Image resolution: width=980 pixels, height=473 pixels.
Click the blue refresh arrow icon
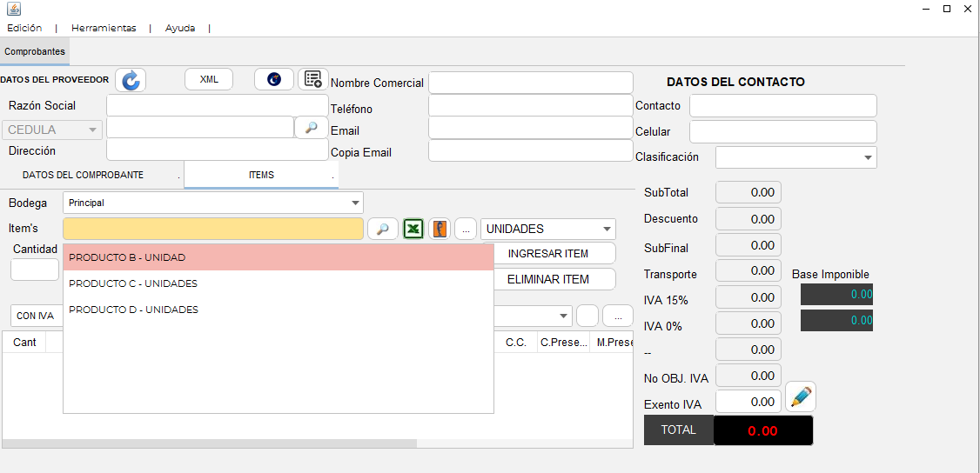(131, 80)
